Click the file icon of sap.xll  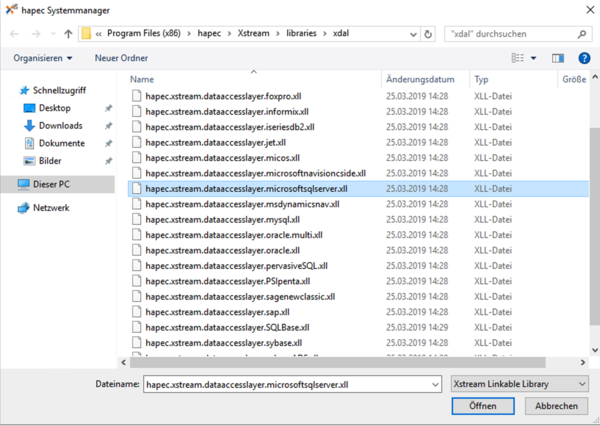click(137, 312)
